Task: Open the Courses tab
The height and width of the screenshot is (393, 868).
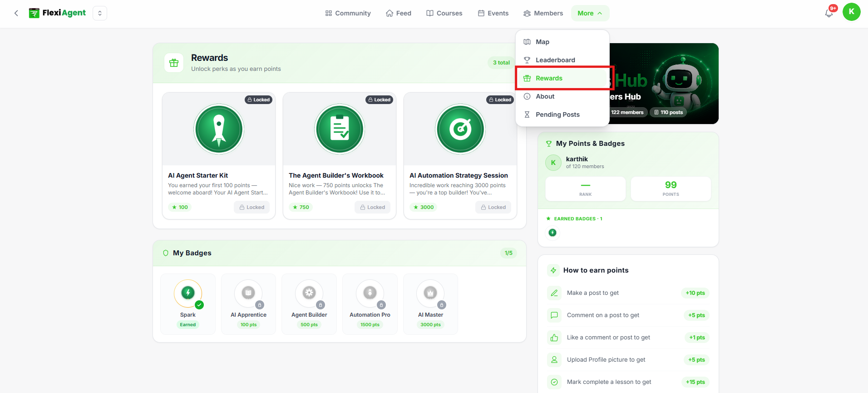Action: 444,13
